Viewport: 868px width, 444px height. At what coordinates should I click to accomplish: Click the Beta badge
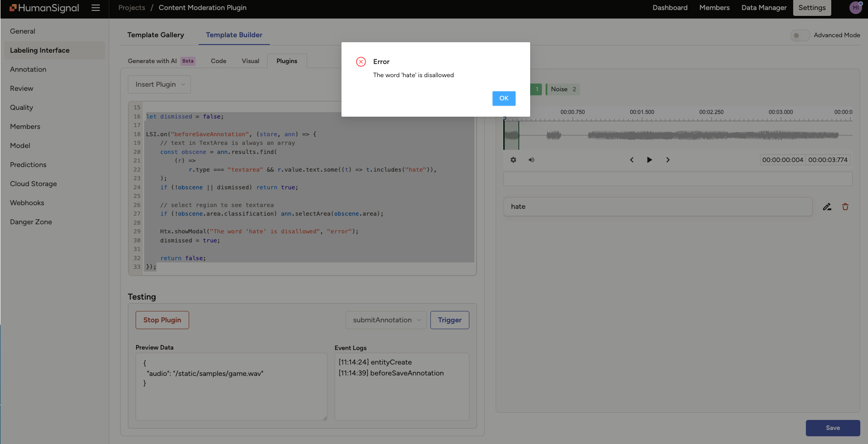pyautogui.click(x=188, y=61)
